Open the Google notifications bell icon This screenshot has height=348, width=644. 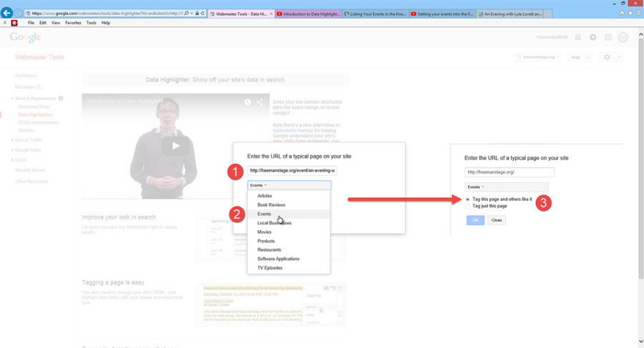coord(592,37)
